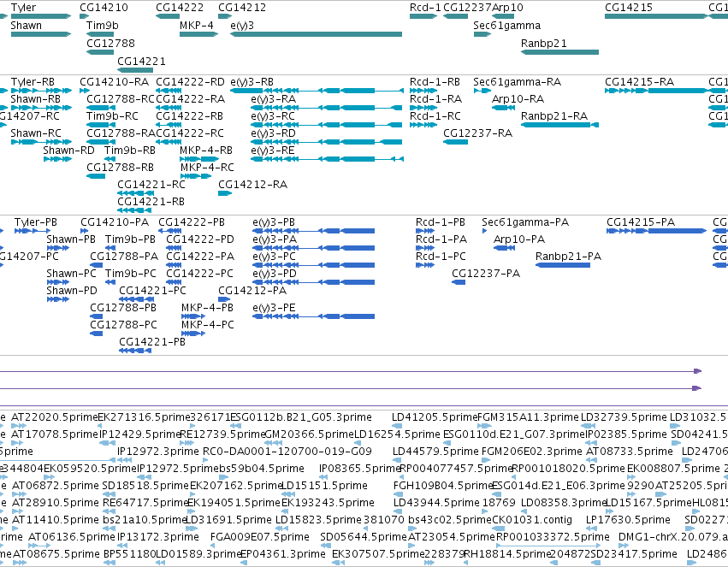Click the Tyler gene label
This screenshot has width=728, height=567.
coord(23,8)
